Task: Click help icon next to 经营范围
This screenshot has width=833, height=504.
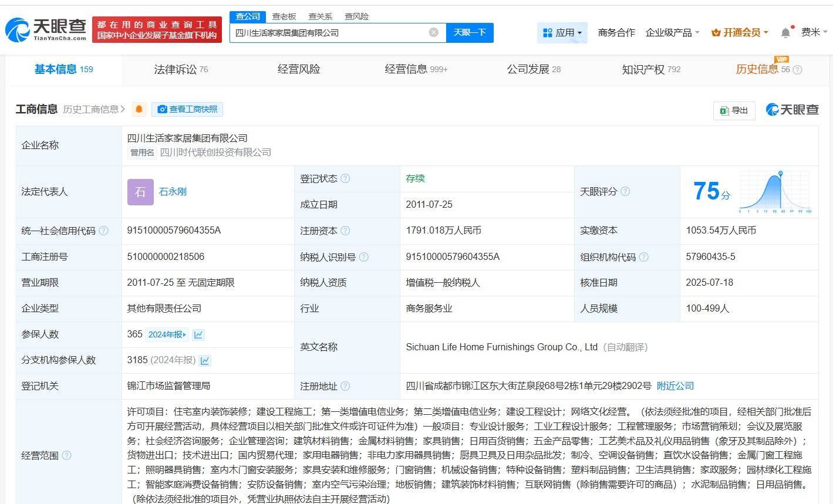Action: (x=66, y=455)
